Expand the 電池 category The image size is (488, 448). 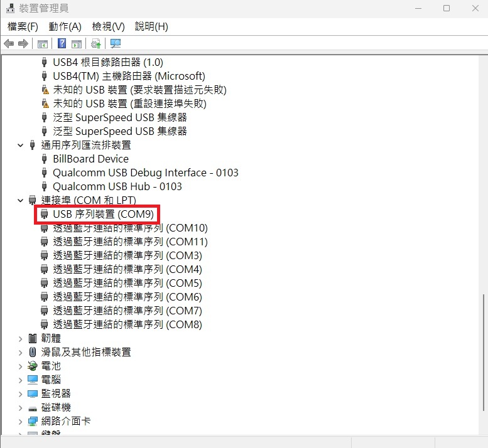[x=21, y=366]
